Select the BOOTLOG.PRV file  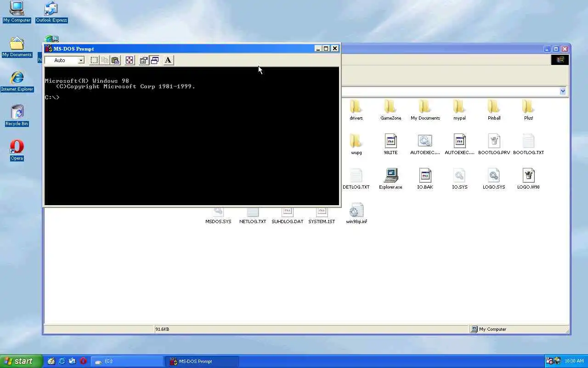(x=494, y=144)
